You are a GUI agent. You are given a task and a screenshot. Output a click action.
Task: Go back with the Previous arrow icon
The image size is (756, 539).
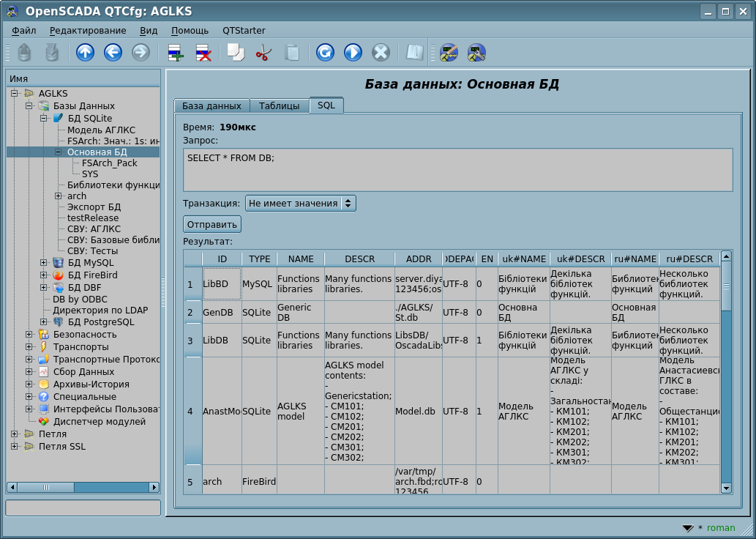click(x=113, y=53)
